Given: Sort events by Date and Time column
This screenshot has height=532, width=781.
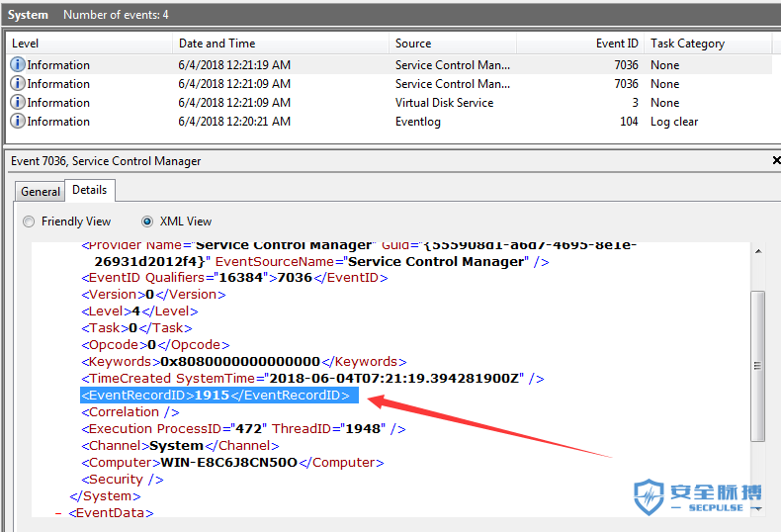Looking at the screenshot, I should [x=281, y=44].
